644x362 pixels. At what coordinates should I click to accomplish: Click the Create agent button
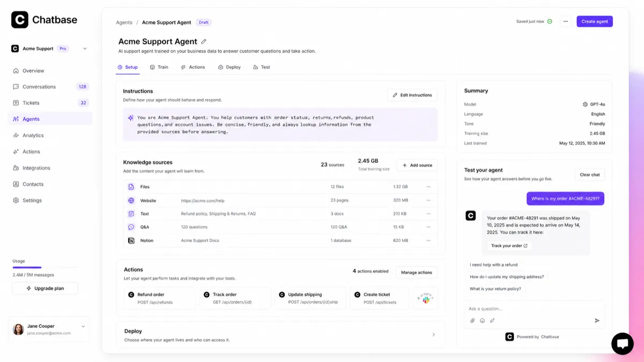[595, 21]
